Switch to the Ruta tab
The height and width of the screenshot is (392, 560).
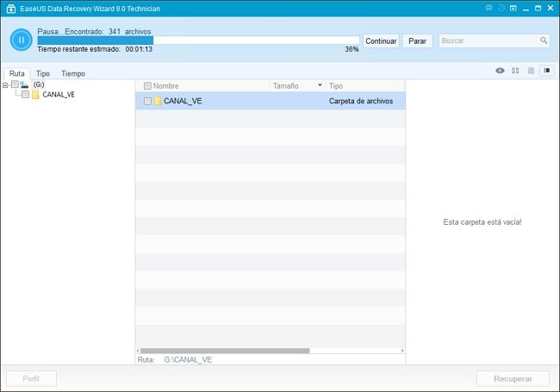tap(16, 73)
